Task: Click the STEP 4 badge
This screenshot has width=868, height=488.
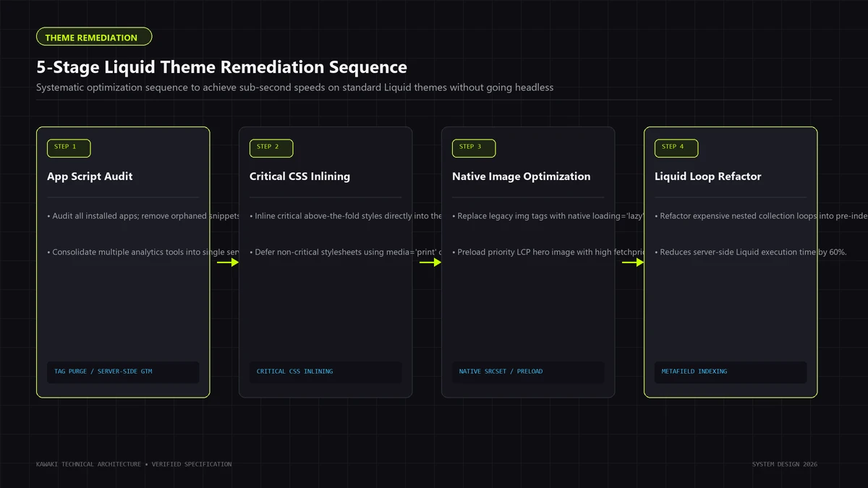Action: click(676, 147)
